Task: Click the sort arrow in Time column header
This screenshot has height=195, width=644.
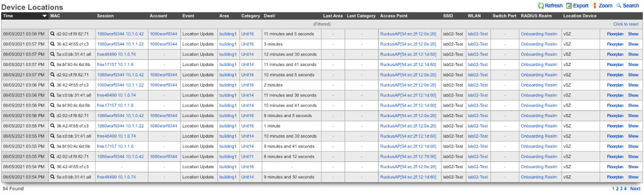Action: click(43, 16)
